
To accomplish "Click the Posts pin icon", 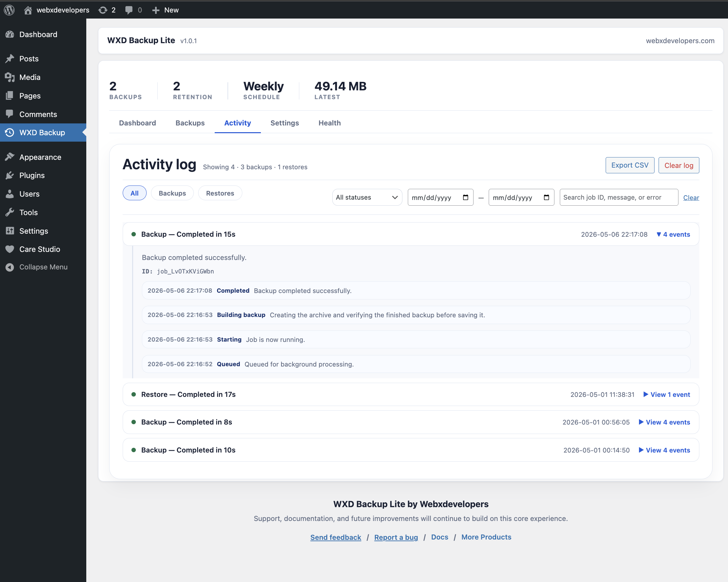I will [10, 59].
